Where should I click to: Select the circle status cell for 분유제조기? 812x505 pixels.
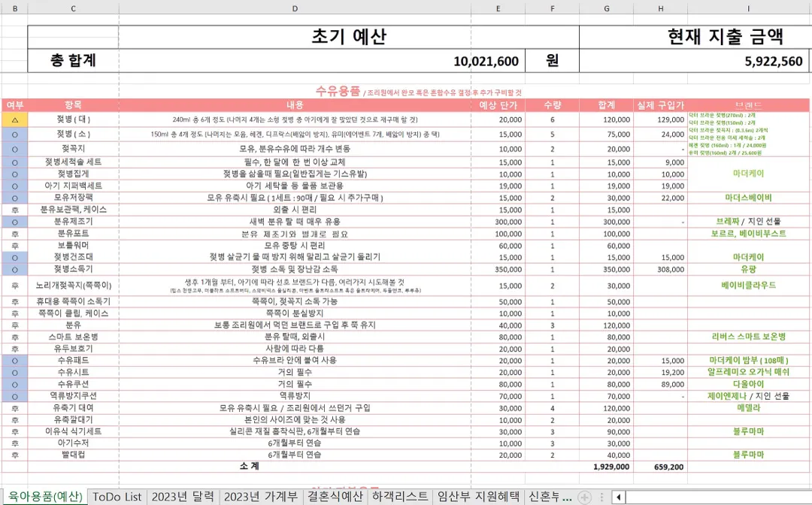point(15,222)
